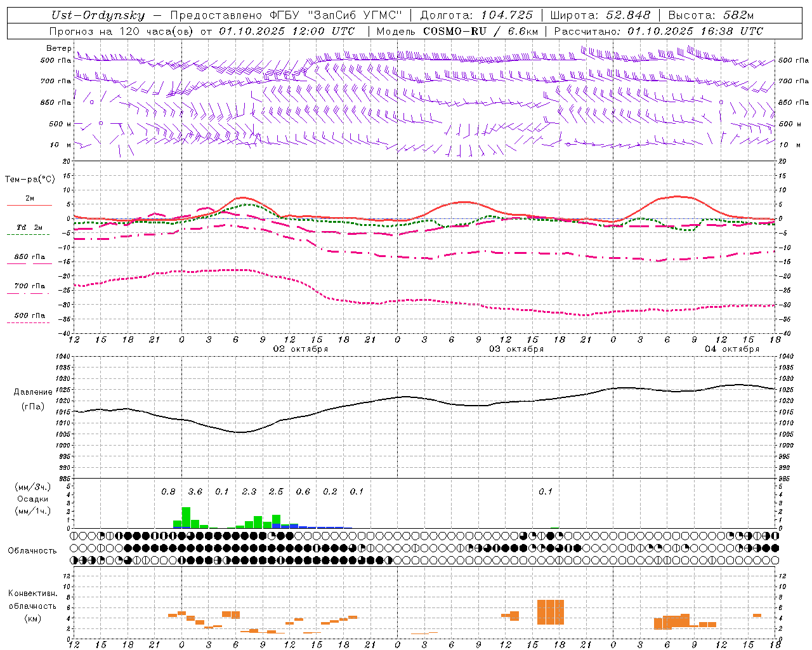
Task: Click the 'Высота: 582м' header field
Action: pyautogui.click(x=710, y=16)
